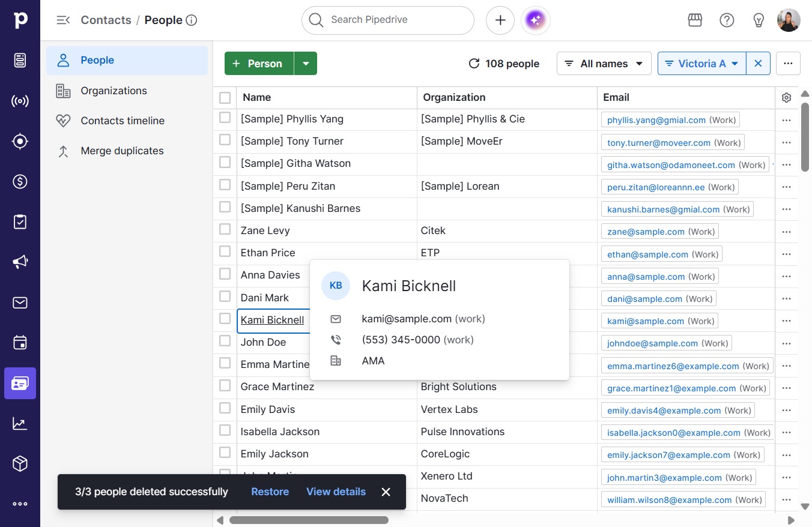This screenshot has width=812, height=527.
Task: Open the Leads inbox sidebar icon
Action: 20,60
